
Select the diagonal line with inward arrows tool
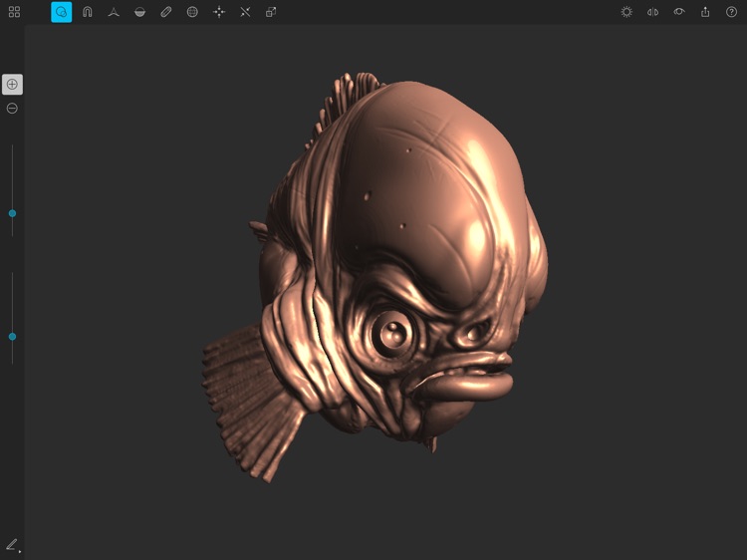[245, 12]
